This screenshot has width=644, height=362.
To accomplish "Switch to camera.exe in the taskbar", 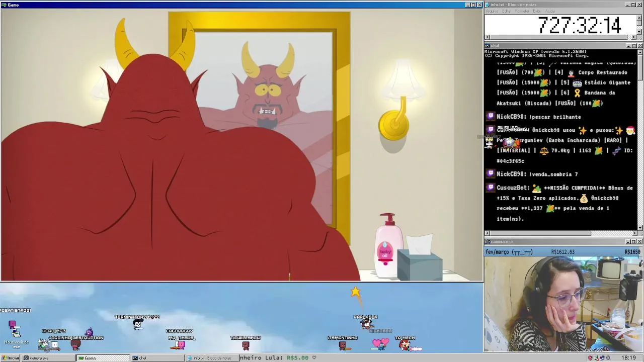I will click(48, 358).
